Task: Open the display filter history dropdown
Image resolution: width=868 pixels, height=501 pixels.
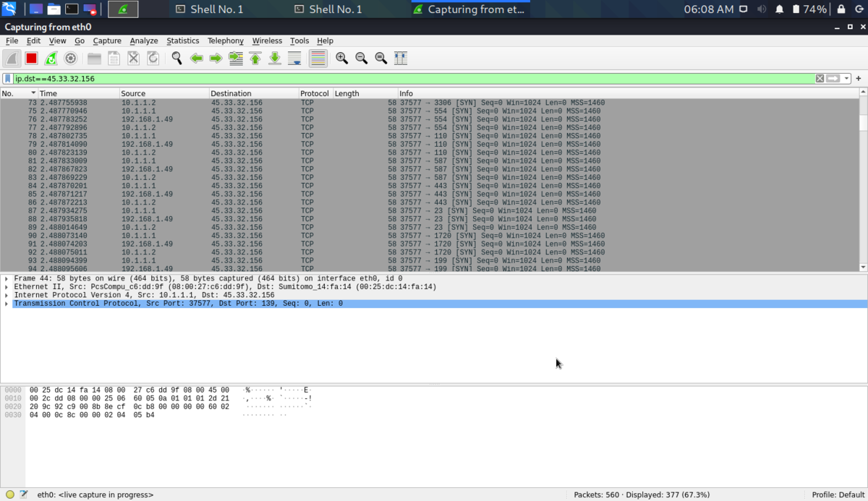Action: [846, 78]
